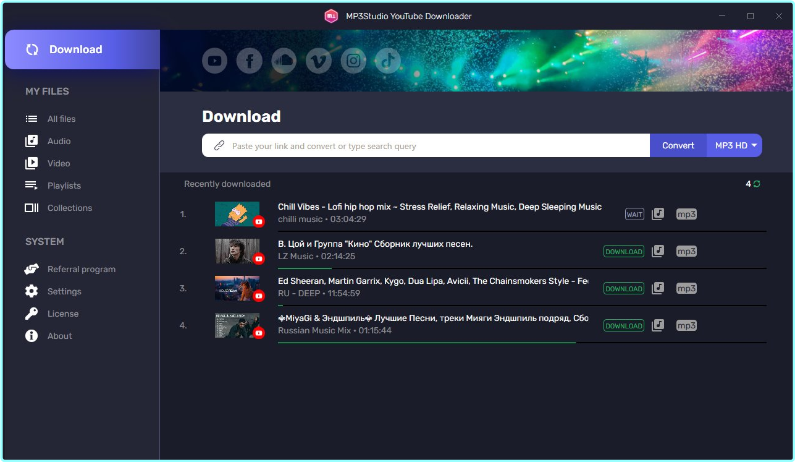Image resolution: width=795 pixels, height=462 pixels.
Task: Click DOWNLOAD status on Ed Sheeran row
Action: 624,289
